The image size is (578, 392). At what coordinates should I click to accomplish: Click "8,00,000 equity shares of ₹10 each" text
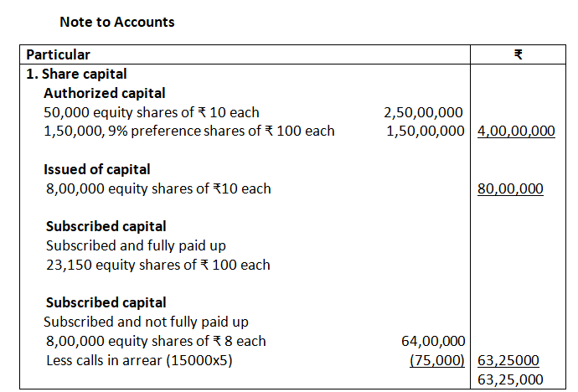click(158, 188)
